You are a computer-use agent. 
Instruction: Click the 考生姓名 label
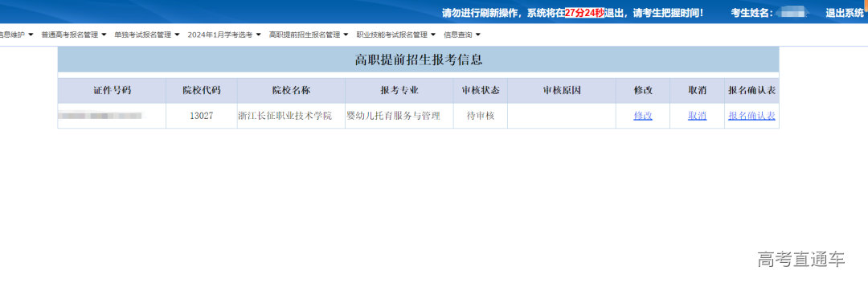[752, 13]
